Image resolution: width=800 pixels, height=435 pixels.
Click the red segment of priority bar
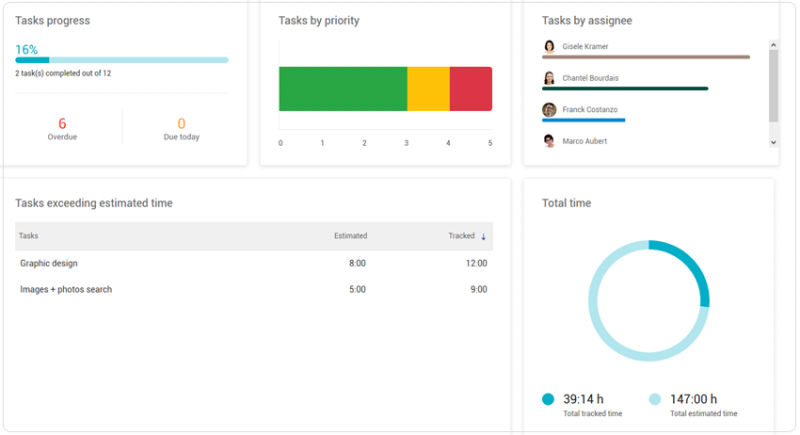coord(470,89)
